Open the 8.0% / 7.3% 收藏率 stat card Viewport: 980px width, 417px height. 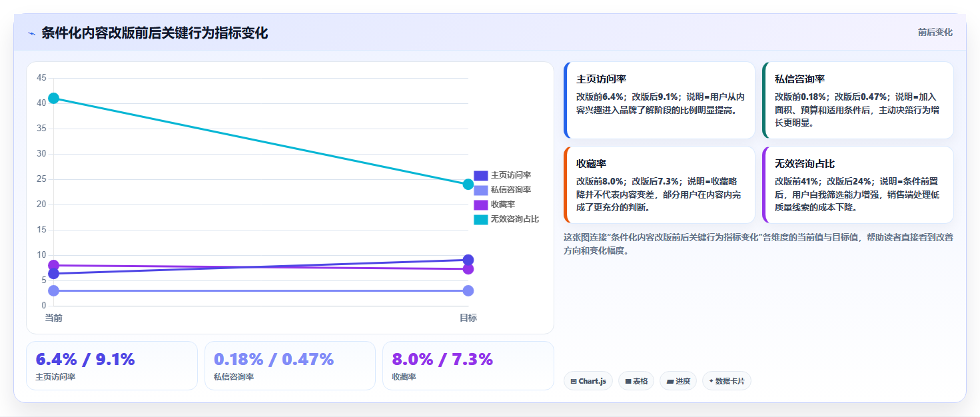pos(468,366)
